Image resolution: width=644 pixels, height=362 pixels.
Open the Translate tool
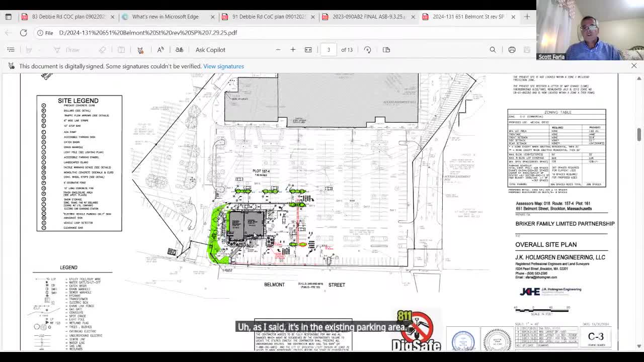tap(179, 50)
